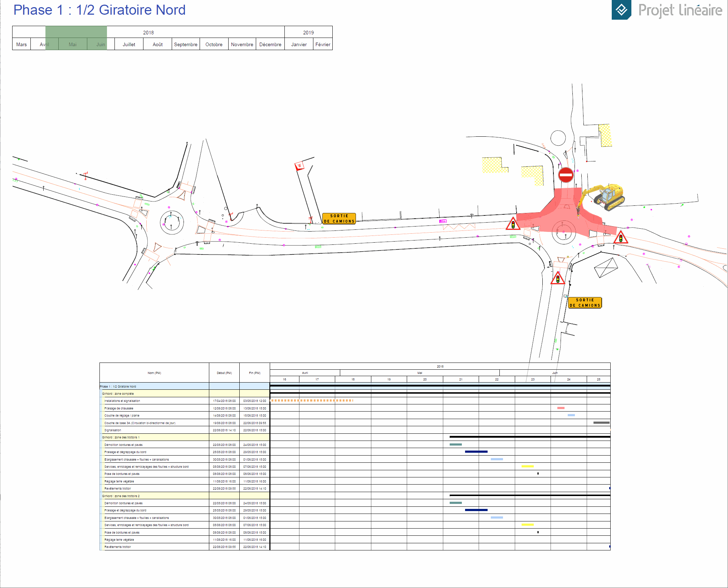The width and height of the screenshot is (728, 588).
Task: Select the Septembre month cell in timeline
Action: point(186,44)
